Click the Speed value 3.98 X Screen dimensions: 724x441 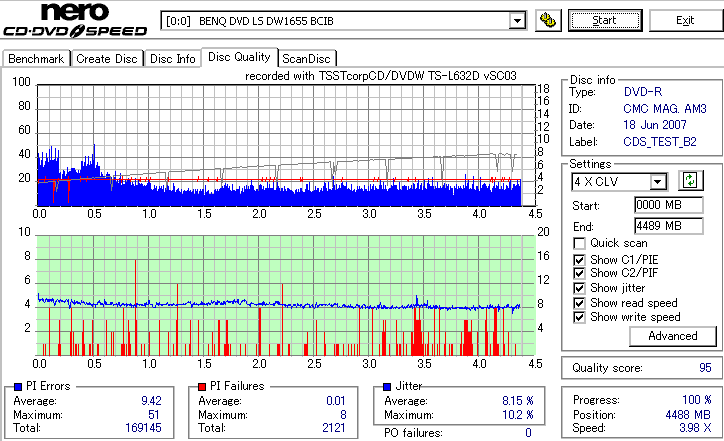[695, 428]
